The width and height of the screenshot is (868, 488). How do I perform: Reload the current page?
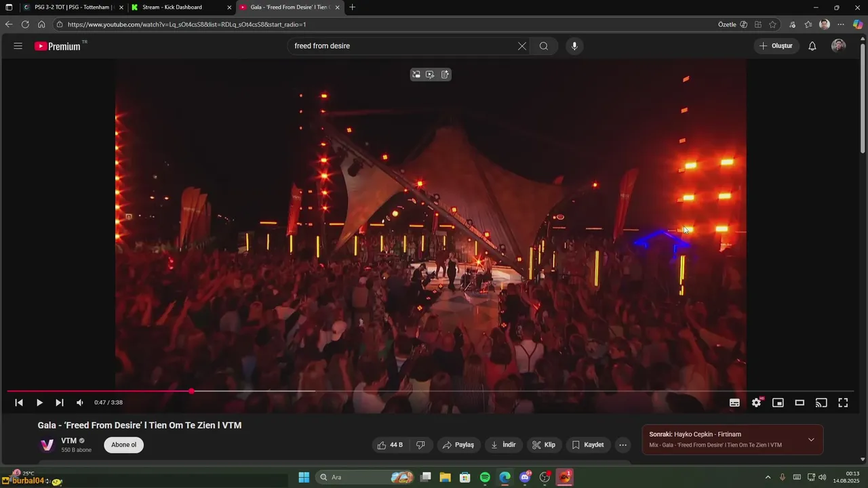coord(25,24)
